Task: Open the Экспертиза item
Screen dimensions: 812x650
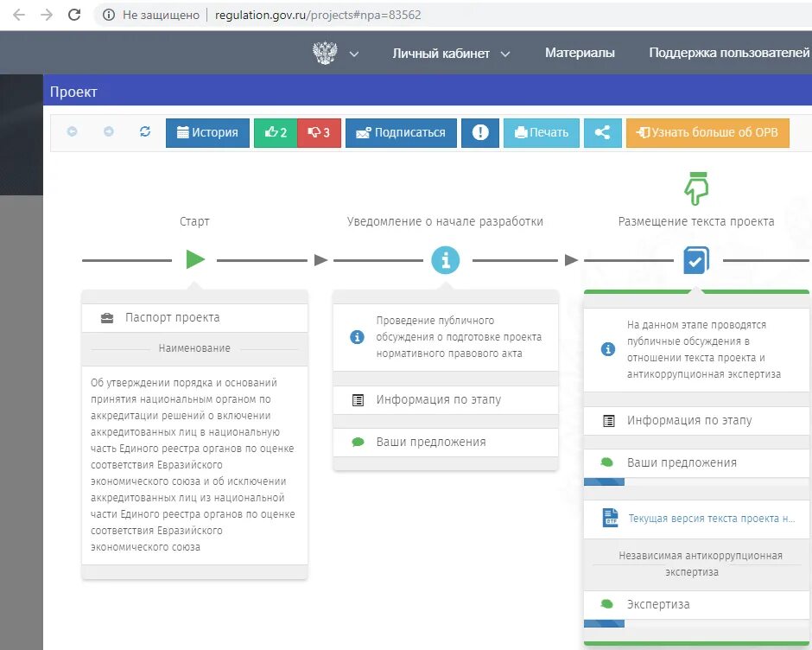Action: coord(696,604)
